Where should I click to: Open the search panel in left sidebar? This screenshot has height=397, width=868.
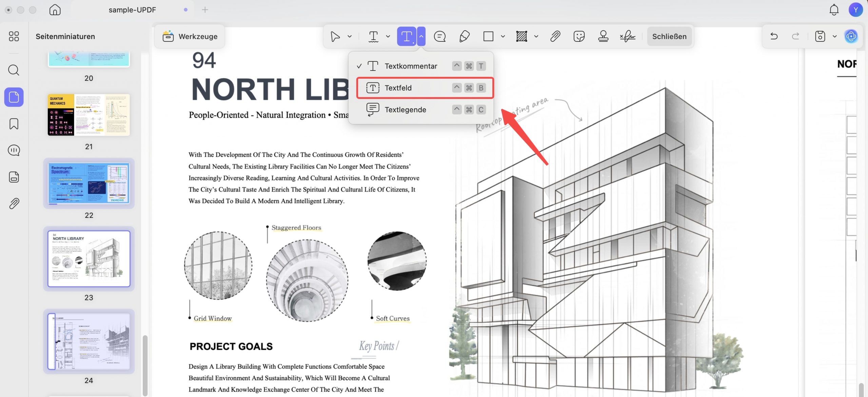[x=14, y=70]
